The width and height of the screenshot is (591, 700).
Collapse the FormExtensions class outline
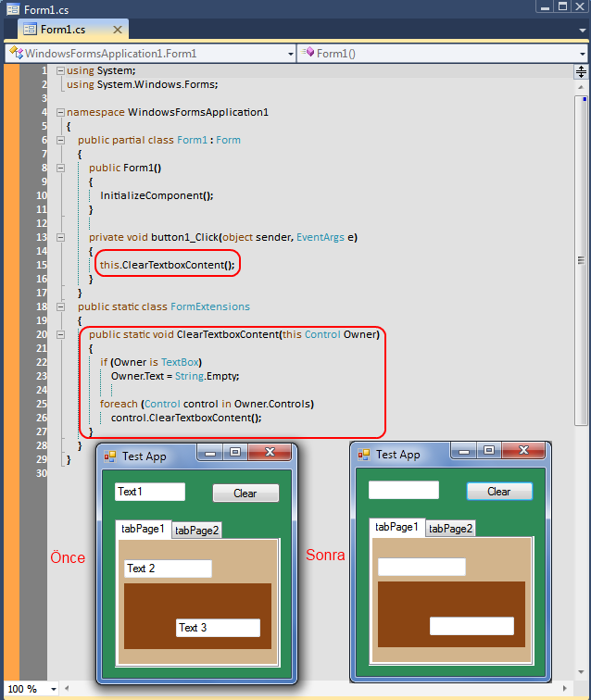click(60, 306)
